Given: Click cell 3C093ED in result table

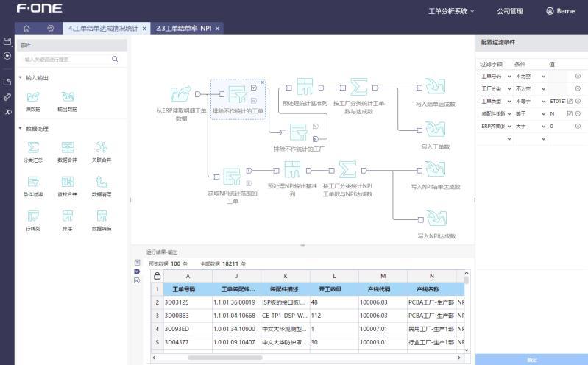Looking at the screenshot, I should pyautogui.click(x=188, y=329).
